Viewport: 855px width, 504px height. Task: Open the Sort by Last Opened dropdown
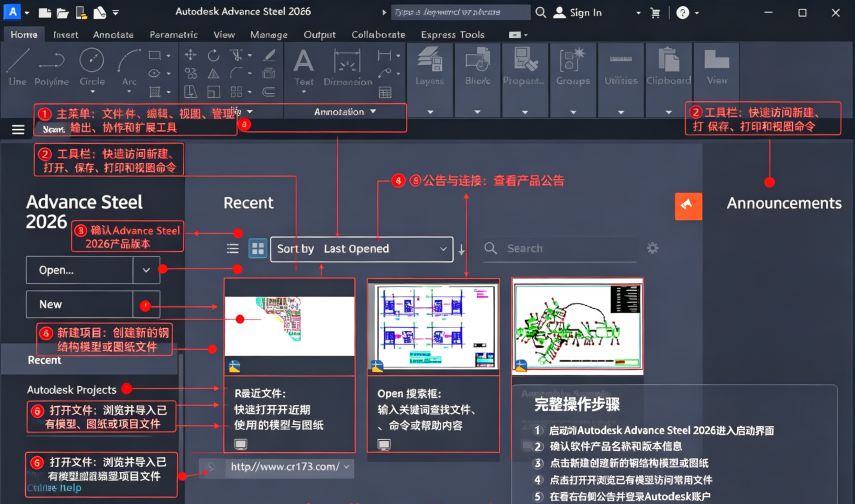pyautogui.click(x=362, y=249)
